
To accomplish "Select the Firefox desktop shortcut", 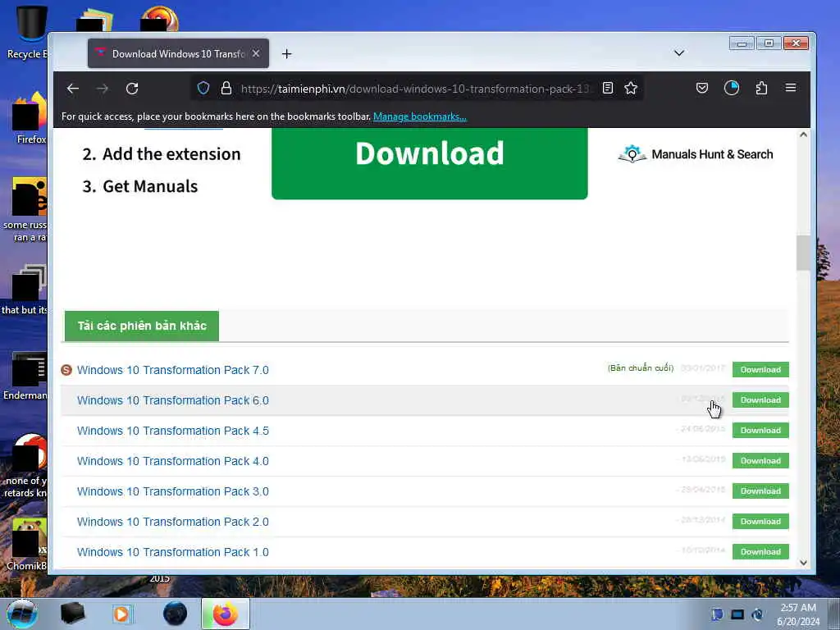I will point(30,119).
